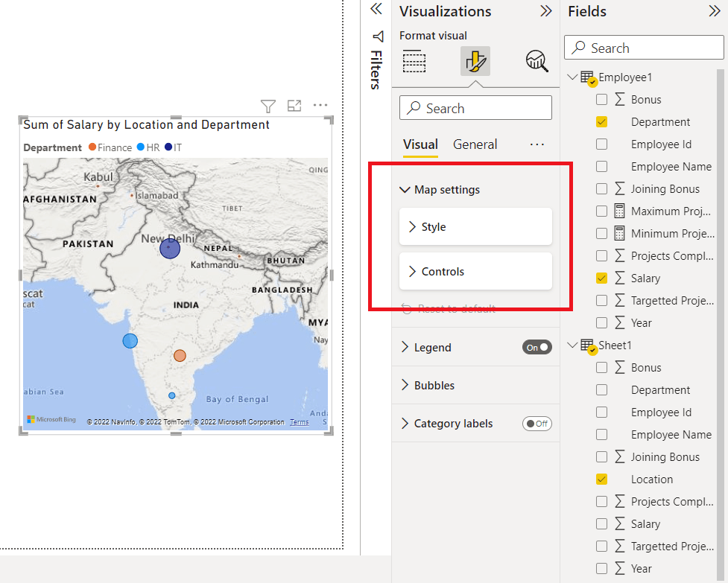This screenshot has height=583, width=728.
Task: Check the Employee1 Bonus checkbox
Action: 602,99
